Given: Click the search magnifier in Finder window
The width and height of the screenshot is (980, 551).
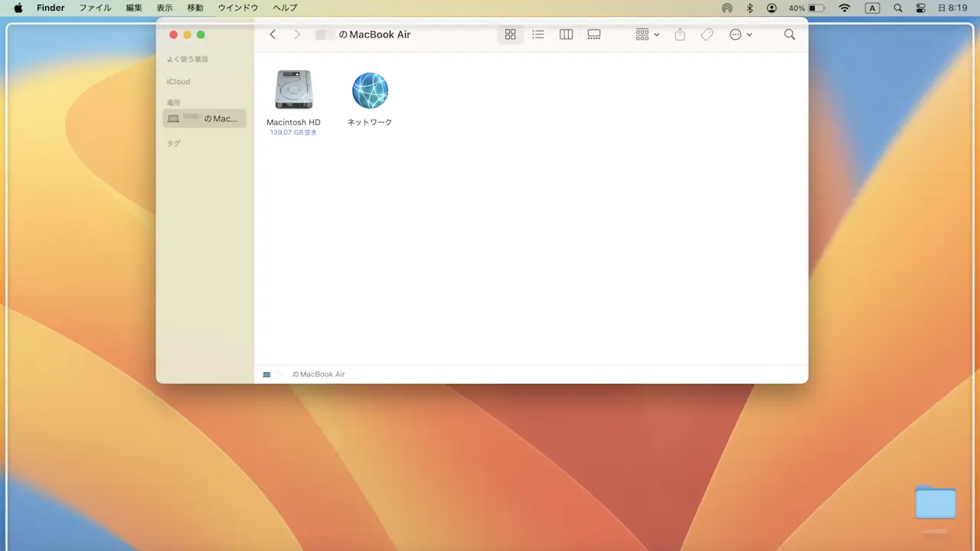Looking at the screenshot, I should point(789,34).
